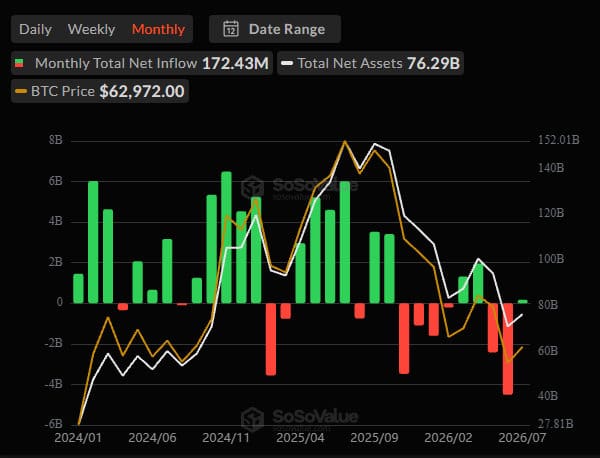This screenshot has height=458, width=600.
Task: Click the small green bar at 2026/07
Action: pyautogui.click(x=523, y=302)
